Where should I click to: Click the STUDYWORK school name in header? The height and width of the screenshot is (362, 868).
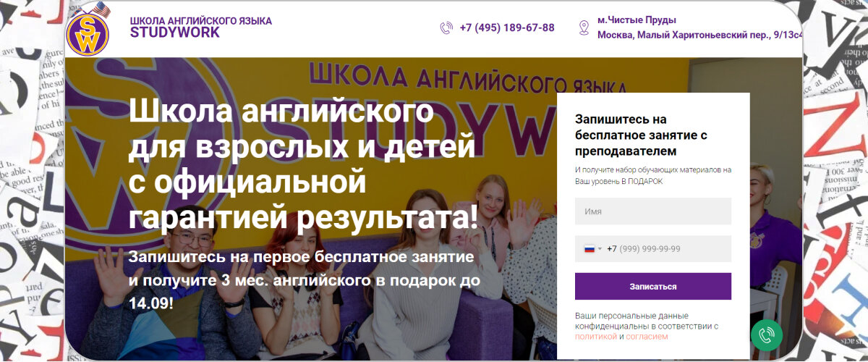click(175, 33)
